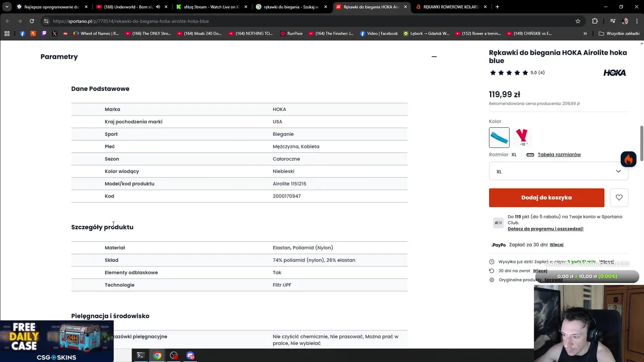Viewport: 644px width, 362px height.
Task: Switch to the RĘKAWKI ROWEROWE KOLARSKIE tab
Action: pyautogui.click(x=451, y=7)
